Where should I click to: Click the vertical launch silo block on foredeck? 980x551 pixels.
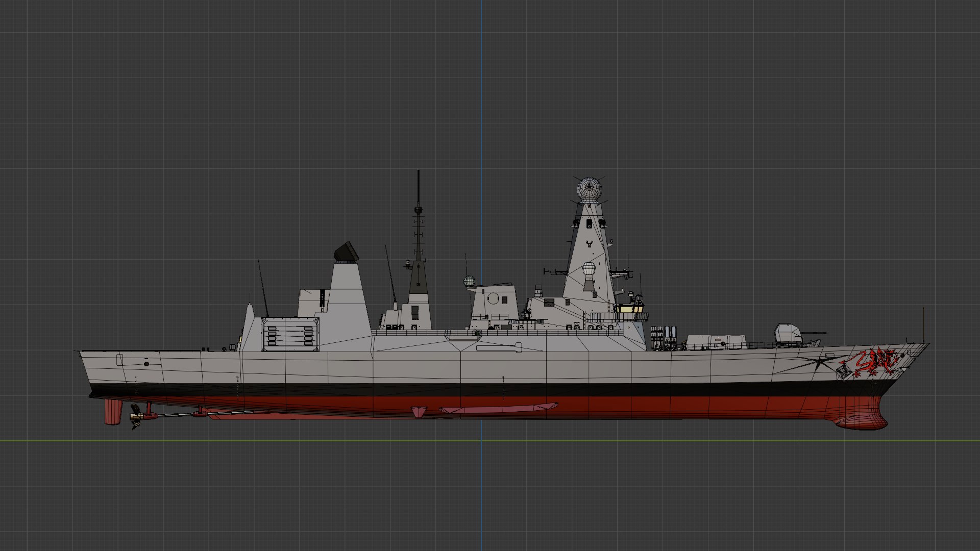click(716, 342)
